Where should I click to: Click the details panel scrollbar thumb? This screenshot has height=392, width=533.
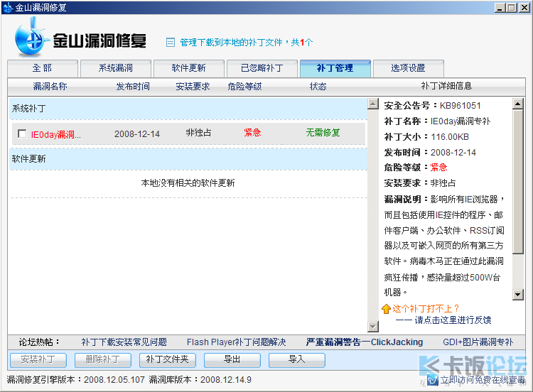point(517,182)
